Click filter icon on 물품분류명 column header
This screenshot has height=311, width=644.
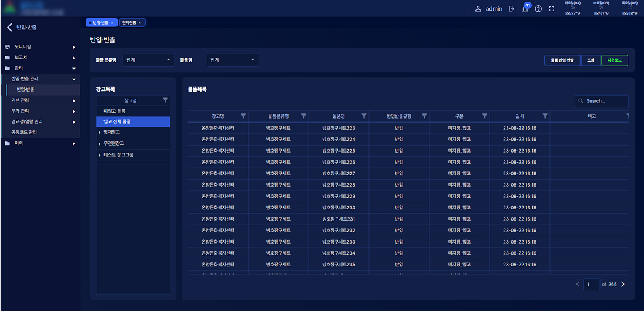tap(304, 116)
